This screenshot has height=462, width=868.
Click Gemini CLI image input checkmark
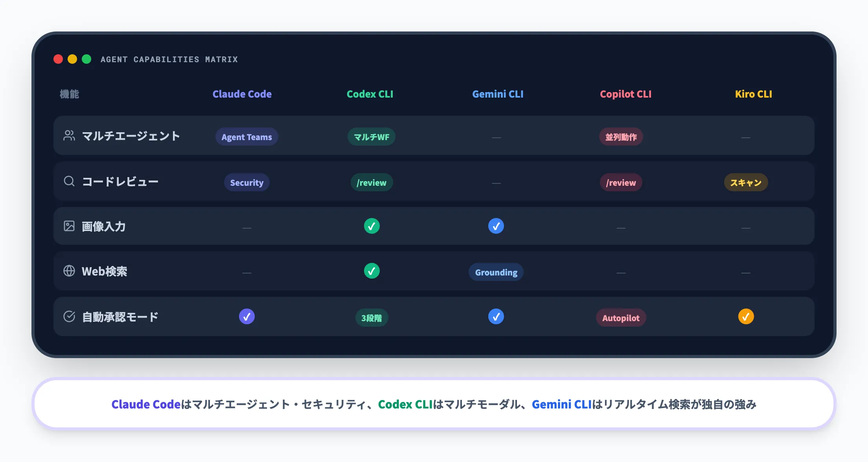496,226
